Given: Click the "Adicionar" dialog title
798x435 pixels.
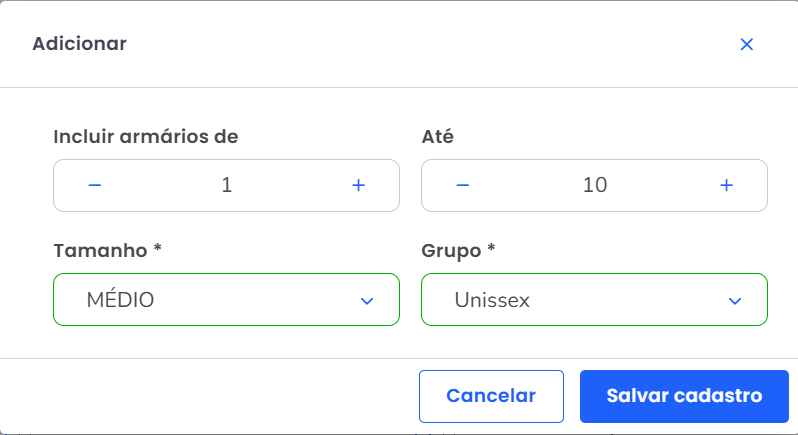Looking at the screenshot, I should click(x=80, y=44).
